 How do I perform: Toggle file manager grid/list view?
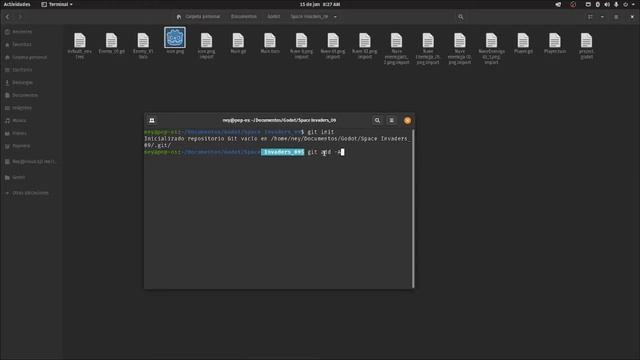(590, 17)
